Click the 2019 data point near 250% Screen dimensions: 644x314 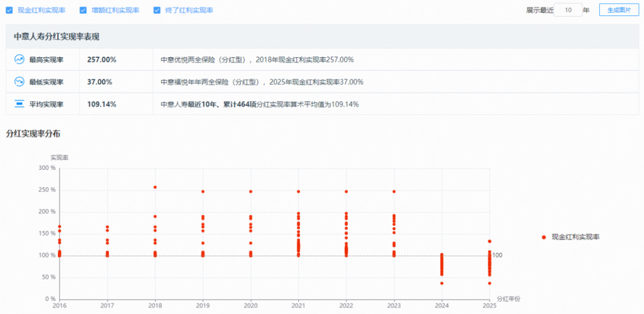(203, 192)
